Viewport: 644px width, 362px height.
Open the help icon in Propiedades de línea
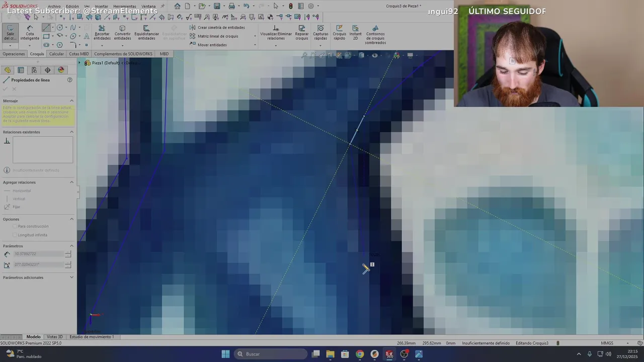tap(70, 80)
